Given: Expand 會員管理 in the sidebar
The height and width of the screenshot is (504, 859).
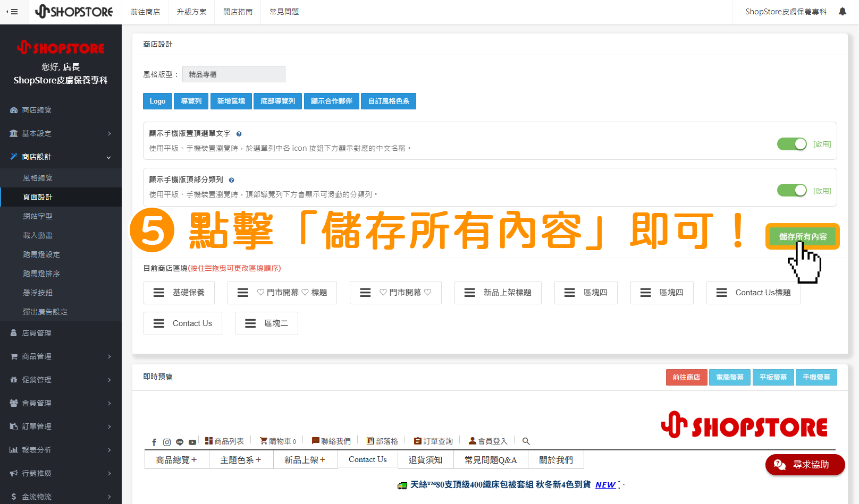Looking at the screenshot, I should coord(61,404).
